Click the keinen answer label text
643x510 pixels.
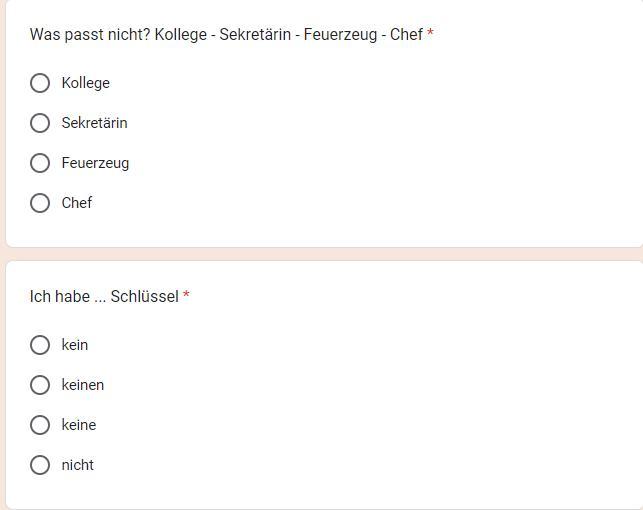[82, 385]
